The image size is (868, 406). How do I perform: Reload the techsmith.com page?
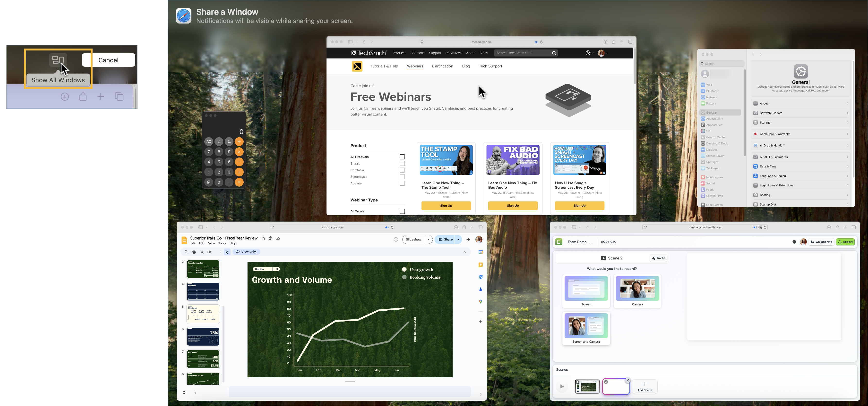tap(541, 42)
